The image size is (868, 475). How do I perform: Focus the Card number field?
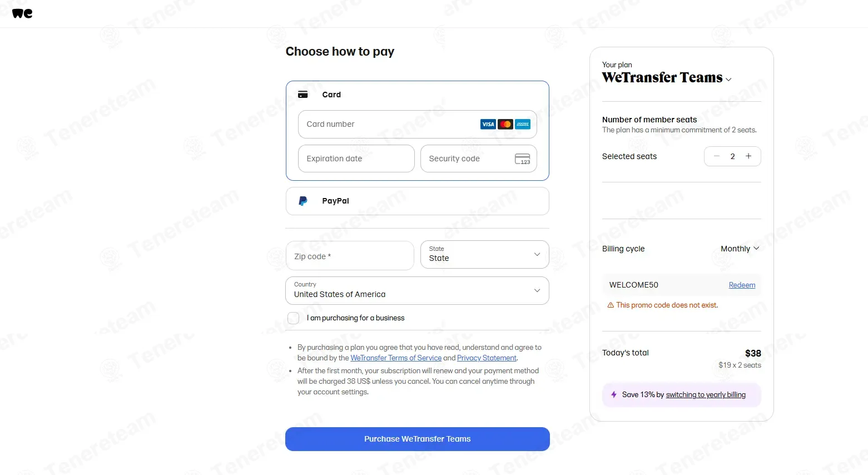(417, 124)
